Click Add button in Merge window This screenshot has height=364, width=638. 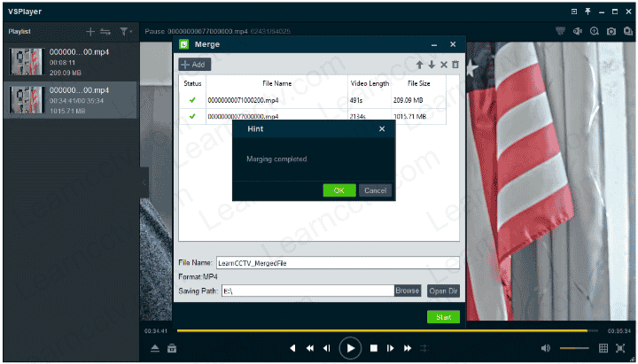pos(195,65)
